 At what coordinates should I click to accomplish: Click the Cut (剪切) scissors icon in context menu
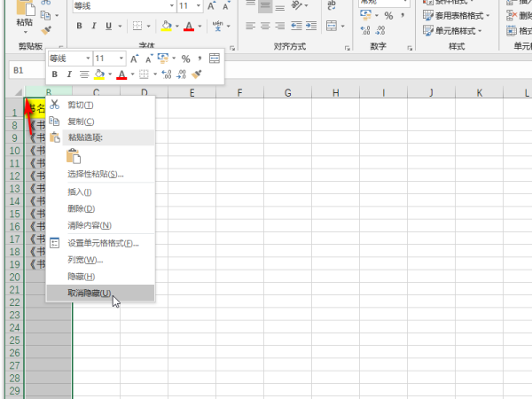[55, 105]
